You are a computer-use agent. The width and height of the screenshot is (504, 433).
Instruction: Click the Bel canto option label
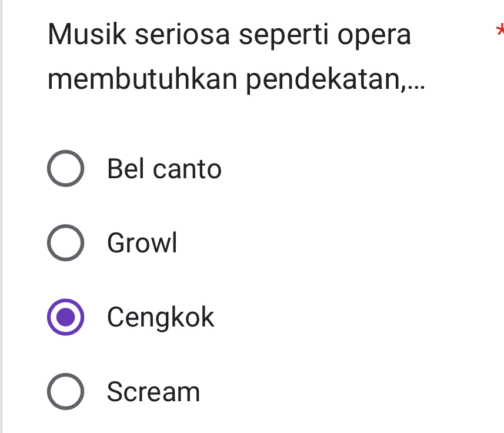(163, 169)
